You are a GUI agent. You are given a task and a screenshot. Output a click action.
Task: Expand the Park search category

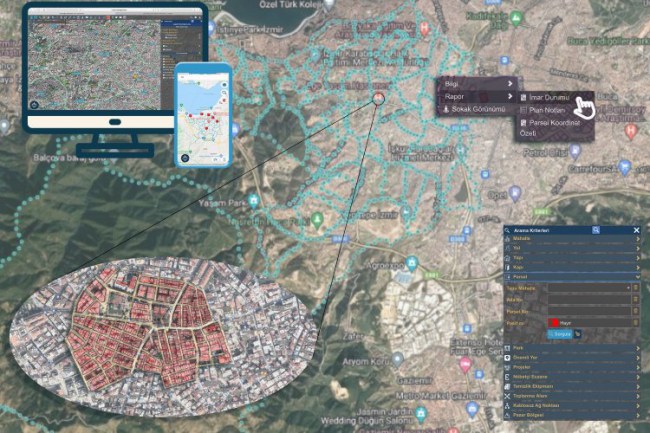[570, 349]
